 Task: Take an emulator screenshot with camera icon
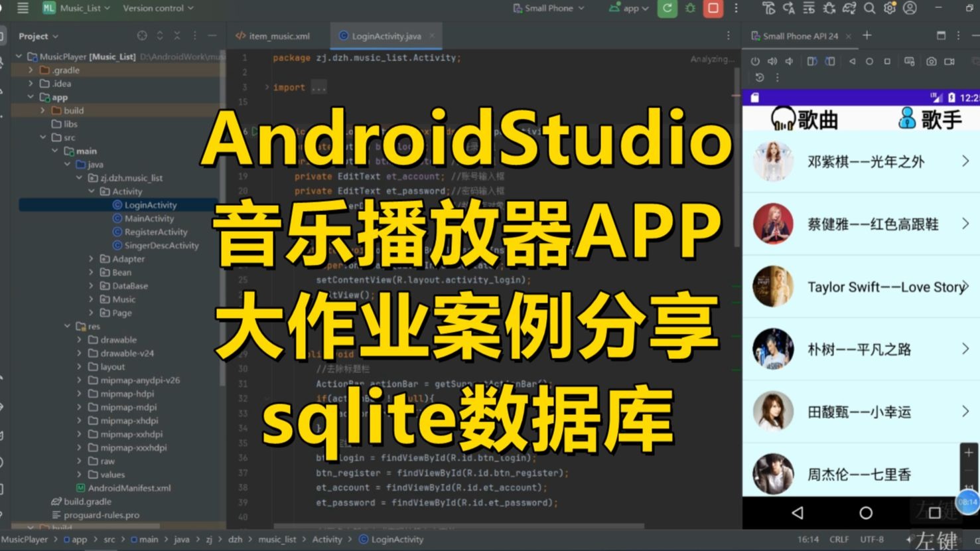coord(933,60)
